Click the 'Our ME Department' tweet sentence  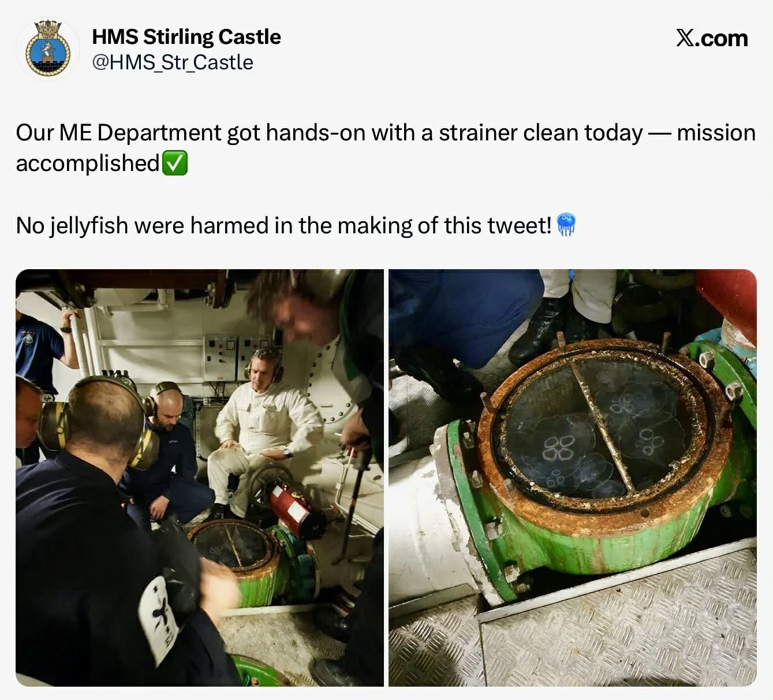point(386,148)
